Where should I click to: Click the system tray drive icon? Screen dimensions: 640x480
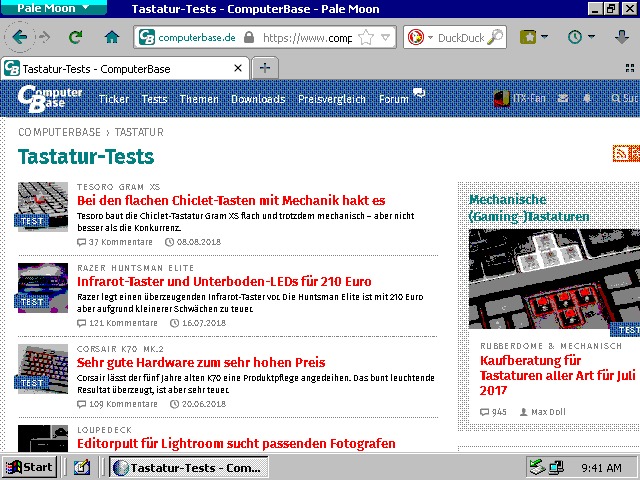click(537, 467)
